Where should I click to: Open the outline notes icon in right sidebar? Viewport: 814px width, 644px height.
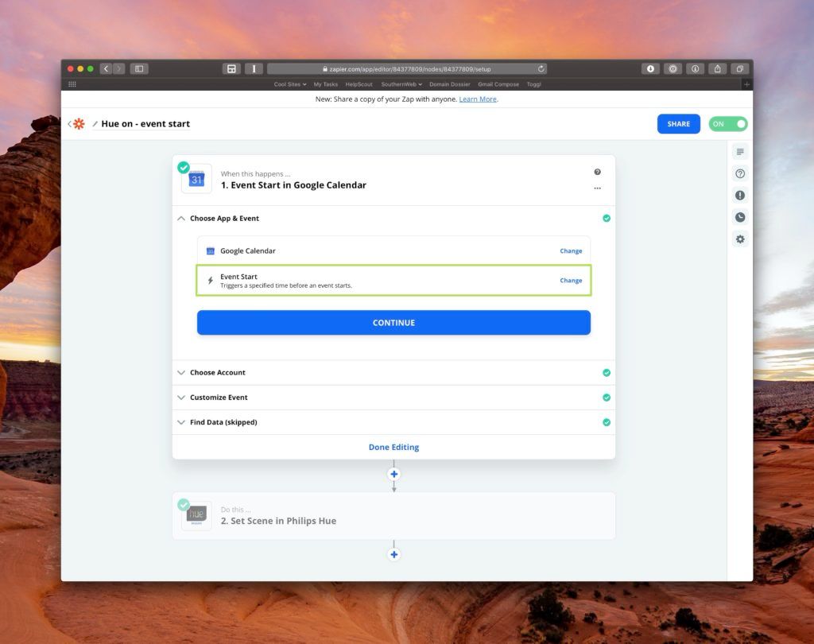740,152
